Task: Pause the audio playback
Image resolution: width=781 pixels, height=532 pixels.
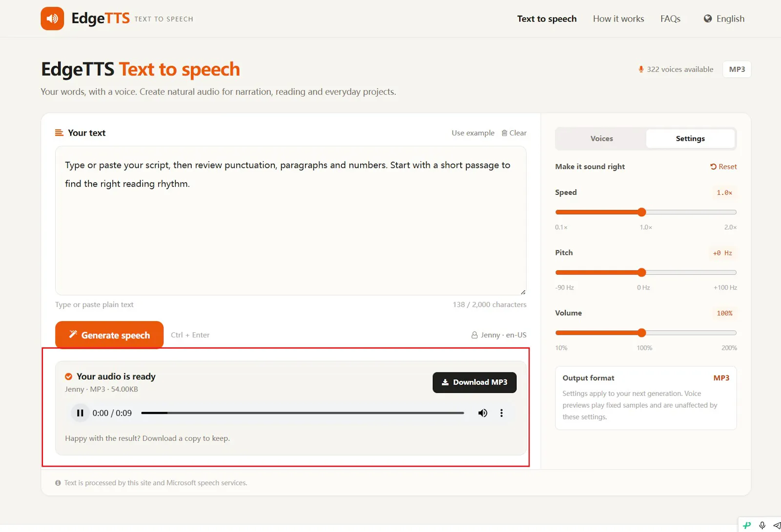Action: coord(80,413)
